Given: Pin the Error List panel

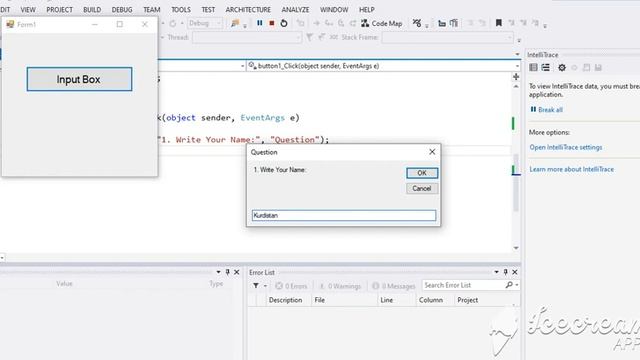Looking at the screenshot, I should click(506, 272).
